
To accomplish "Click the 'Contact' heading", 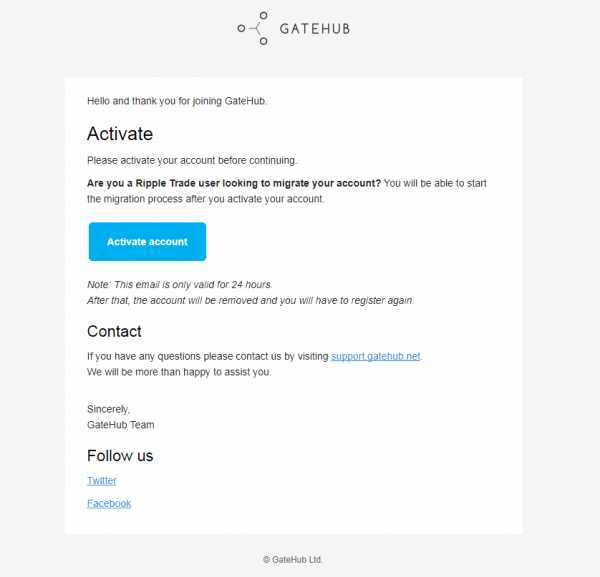I will (114, 331).
